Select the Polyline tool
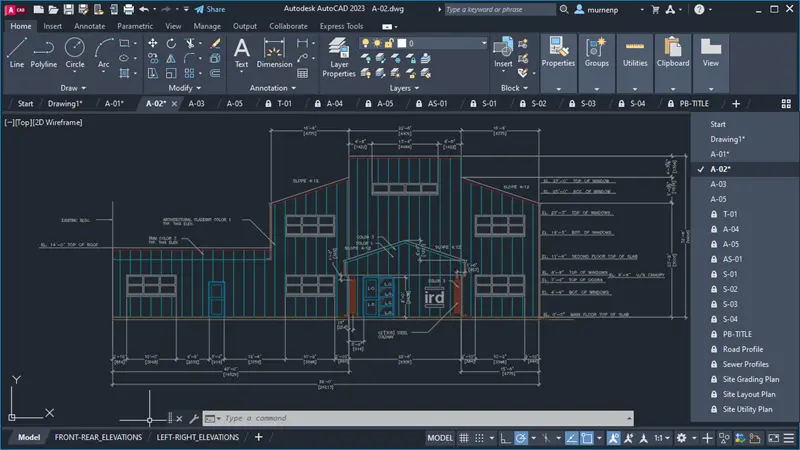 point(44,52)
